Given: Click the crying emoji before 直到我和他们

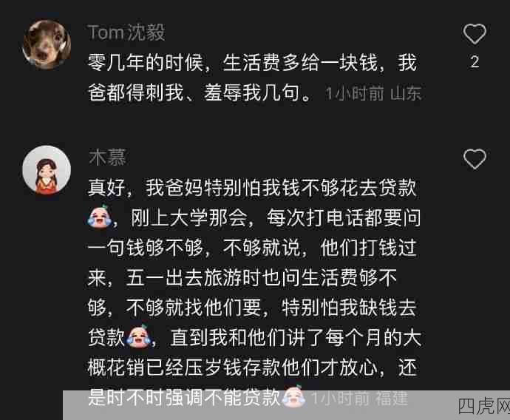Looking at the screenshot, I should (140, 336).
